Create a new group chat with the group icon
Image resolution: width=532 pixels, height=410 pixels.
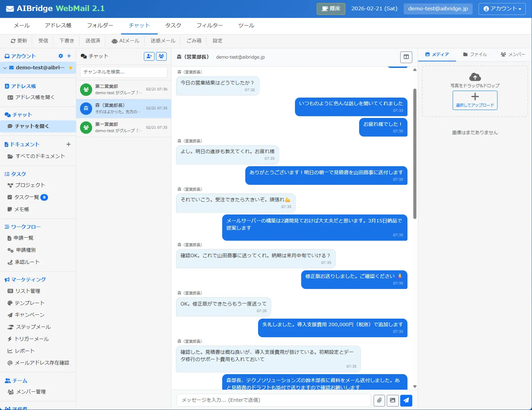(x=161, y=56)
